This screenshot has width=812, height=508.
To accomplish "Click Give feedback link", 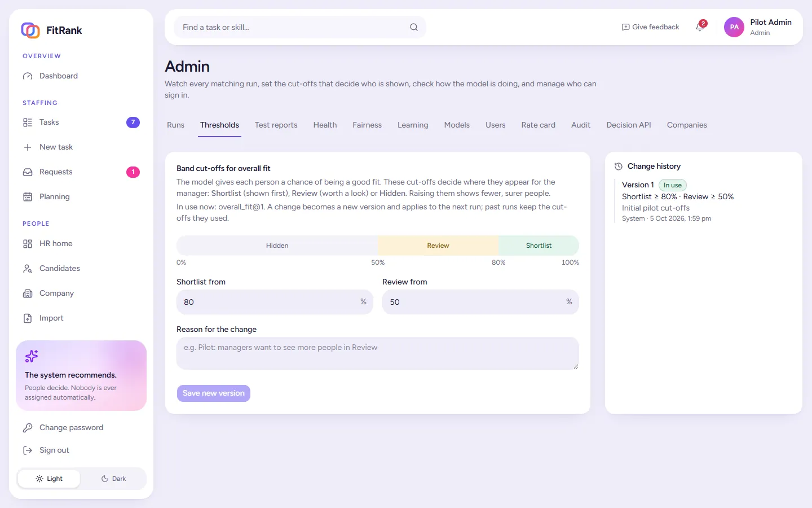I will (650, 27).
